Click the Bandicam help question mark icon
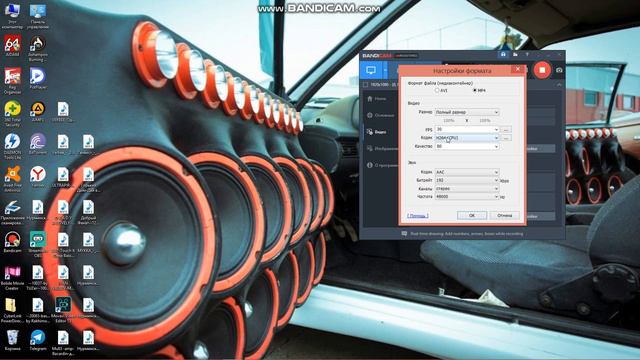 527,54
